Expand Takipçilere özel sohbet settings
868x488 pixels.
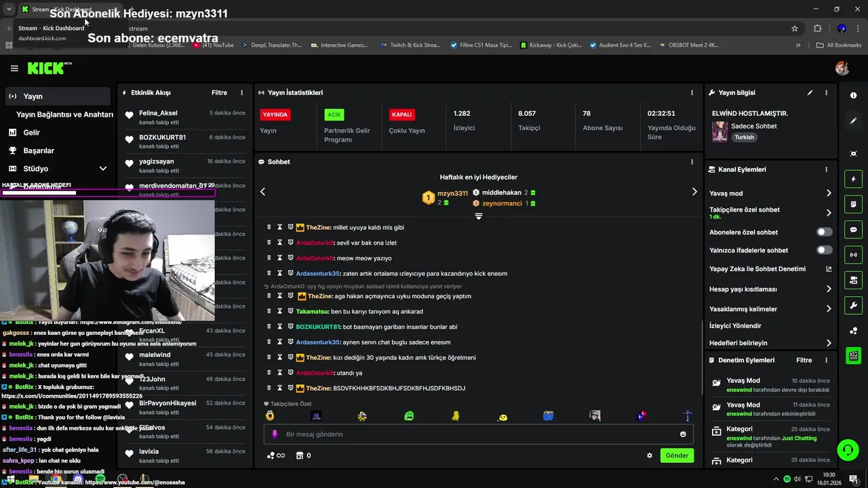[829, 213]
